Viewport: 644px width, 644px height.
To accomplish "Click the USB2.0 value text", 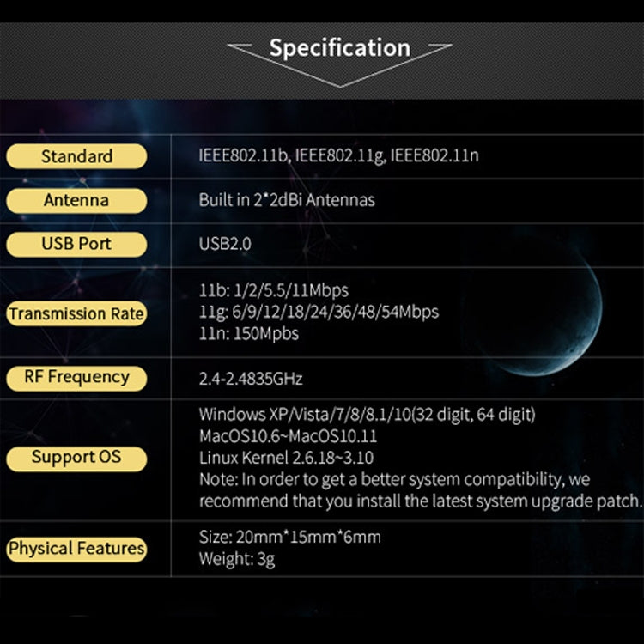I will pyautogui.click(x=225, y=245).
